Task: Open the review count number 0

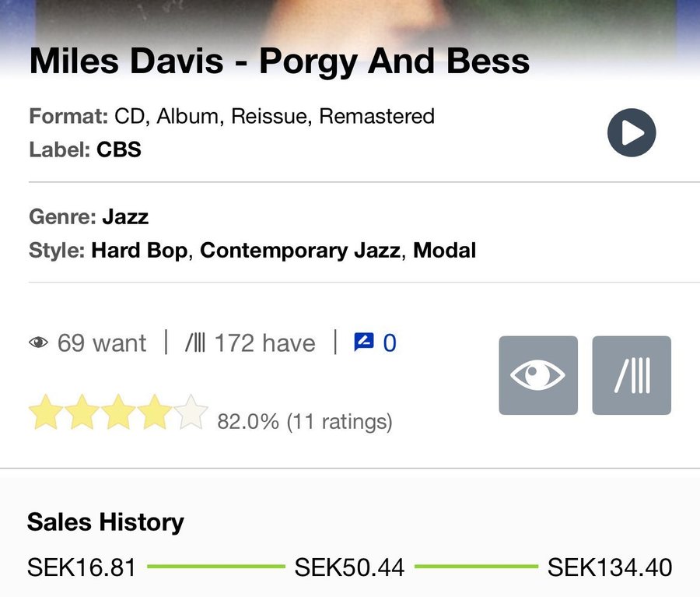Action: 390,343
